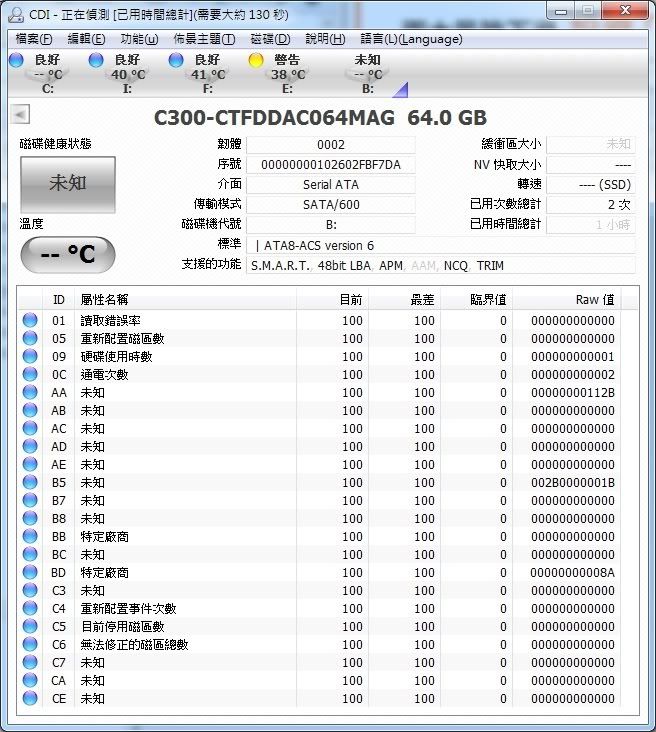Minimize the CDI window
656x732 pixels.
point(561,12)
